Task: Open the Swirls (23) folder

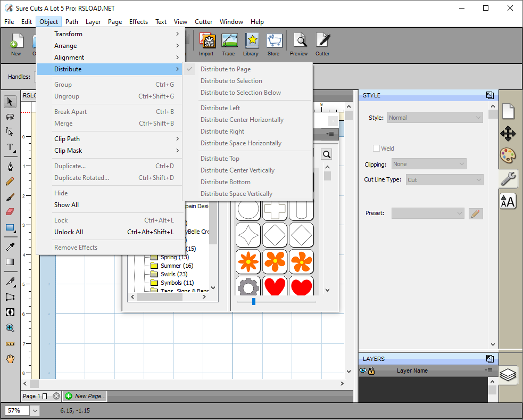Action: [174, 274]
